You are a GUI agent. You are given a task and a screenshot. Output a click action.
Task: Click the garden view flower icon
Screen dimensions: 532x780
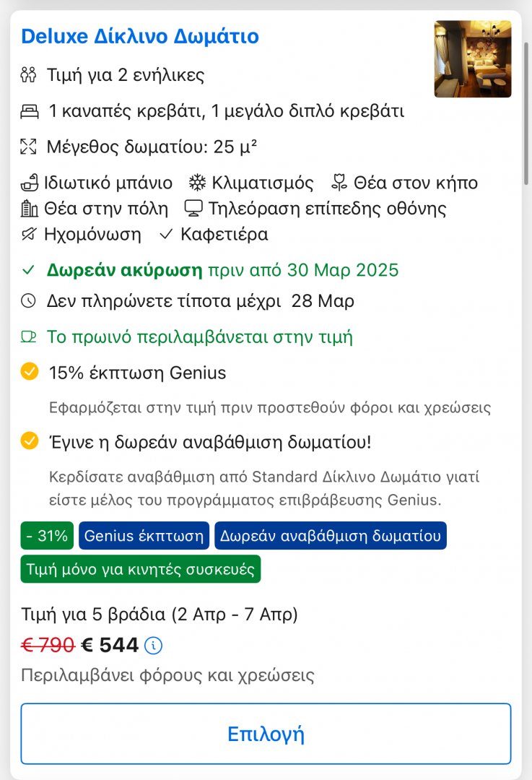[x=339, y=183]
